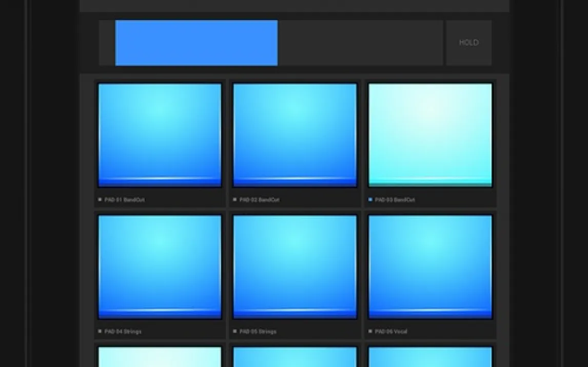The image size is (588, 367).
Task: Trigger the PAD 04 Strings pad
Action: (160, 267)
